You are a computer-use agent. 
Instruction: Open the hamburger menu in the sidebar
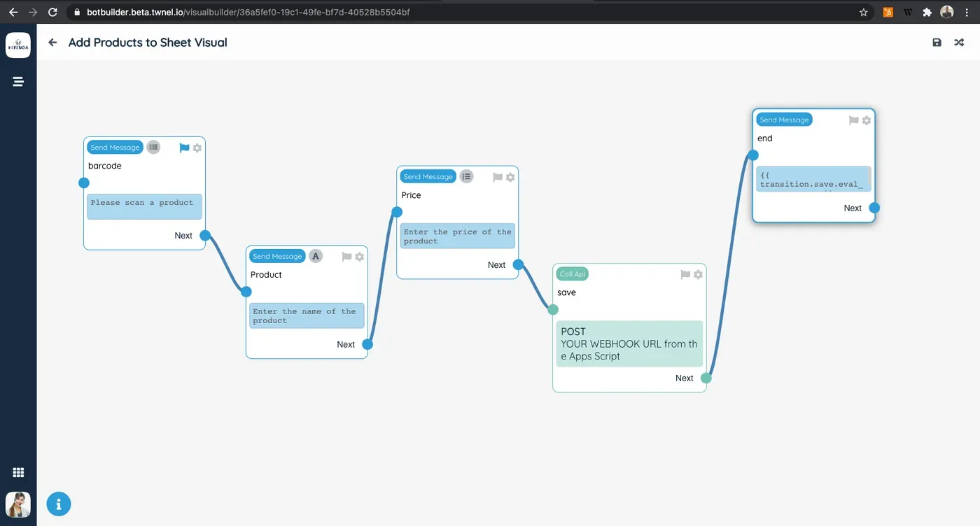pyautogui.click(x=18, y=82)
